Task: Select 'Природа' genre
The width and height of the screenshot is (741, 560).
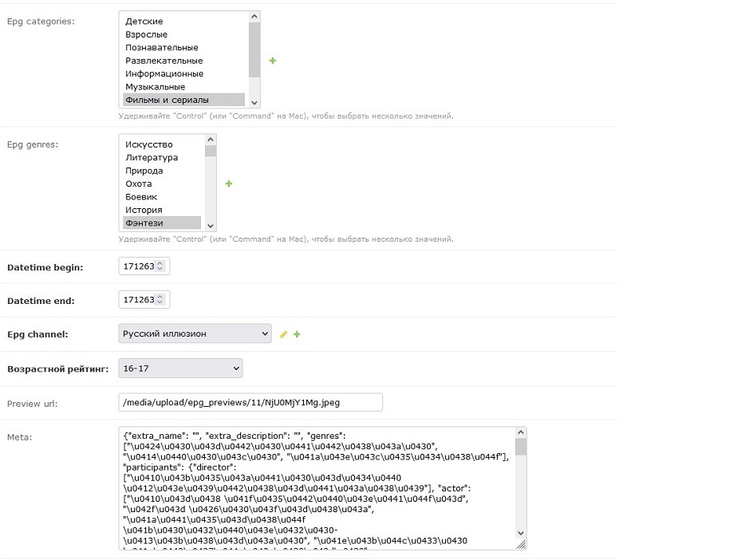Action: point(162,171)
